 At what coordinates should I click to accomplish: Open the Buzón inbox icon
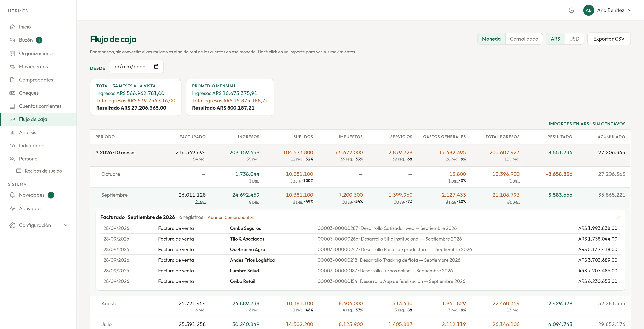[x=12, y=40]
